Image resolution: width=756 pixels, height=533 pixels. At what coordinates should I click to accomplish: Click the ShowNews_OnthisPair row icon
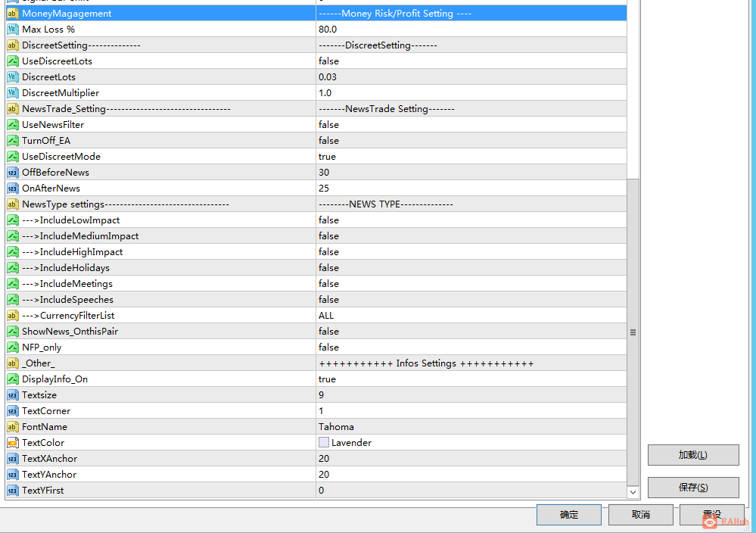coord(13,332)
